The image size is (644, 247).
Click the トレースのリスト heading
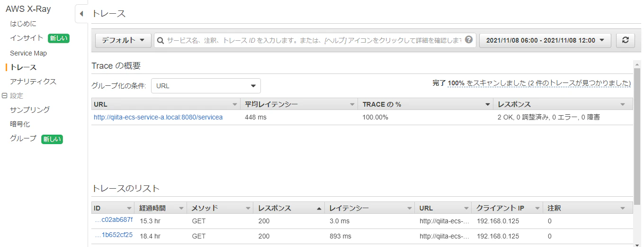coord(125,188)
